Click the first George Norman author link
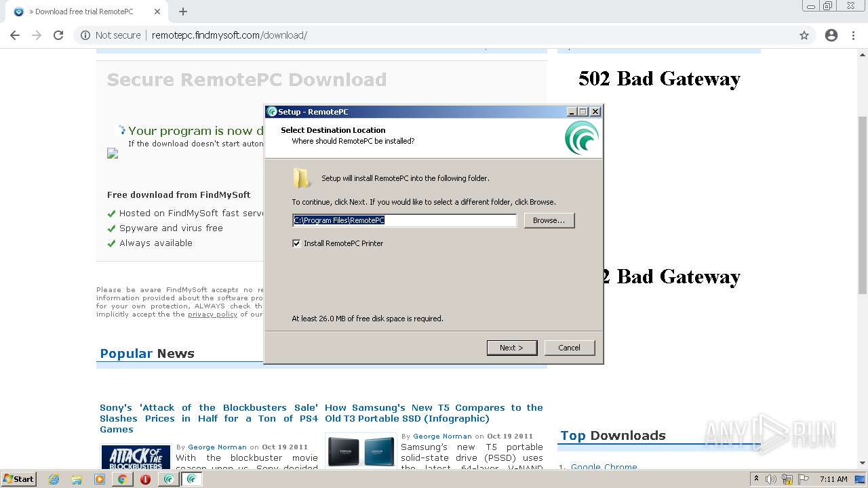 click(x=218, y=447)
